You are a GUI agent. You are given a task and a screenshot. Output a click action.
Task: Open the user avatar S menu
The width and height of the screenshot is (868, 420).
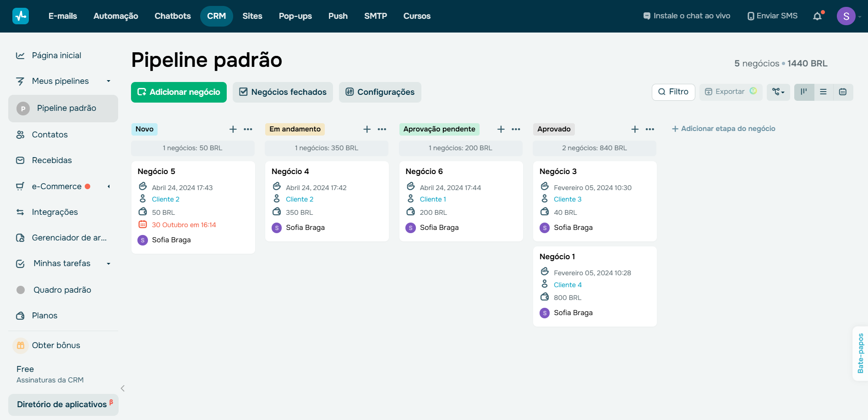pos(846,16)
